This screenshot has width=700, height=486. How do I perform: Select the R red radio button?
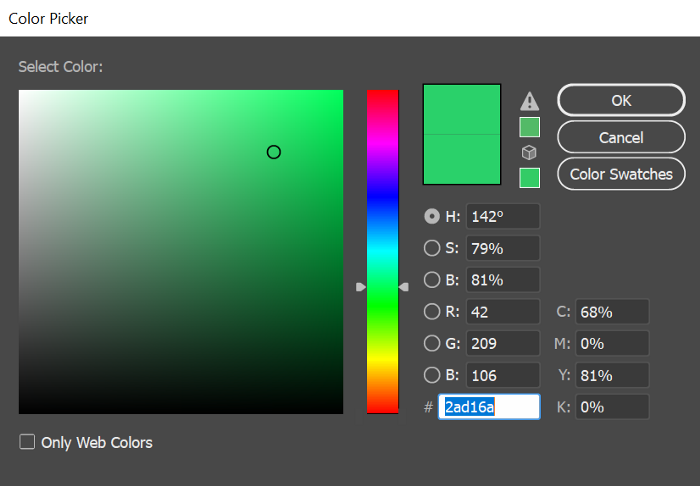pos(432,312)
